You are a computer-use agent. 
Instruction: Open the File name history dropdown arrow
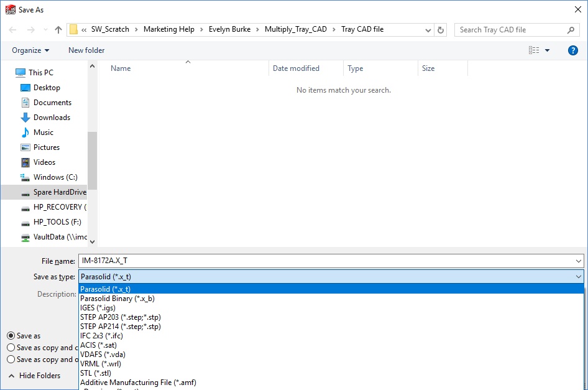[x=578, y=261]
